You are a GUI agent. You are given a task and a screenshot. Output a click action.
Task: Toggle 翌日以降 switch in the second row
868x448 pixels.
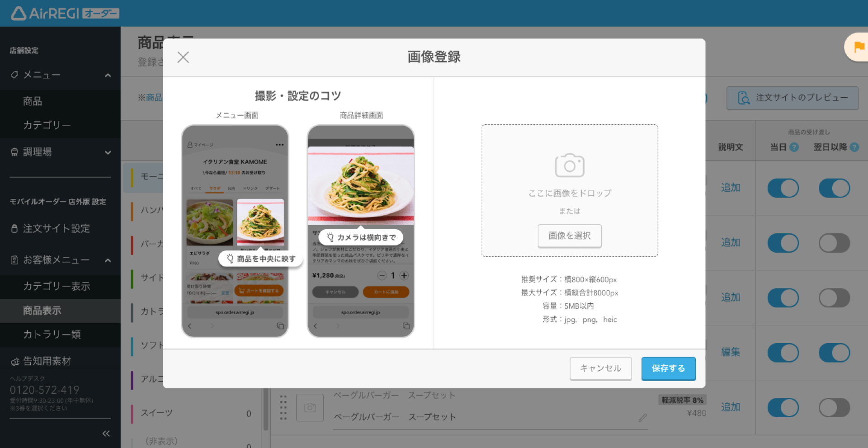click(x=834, y=243)
